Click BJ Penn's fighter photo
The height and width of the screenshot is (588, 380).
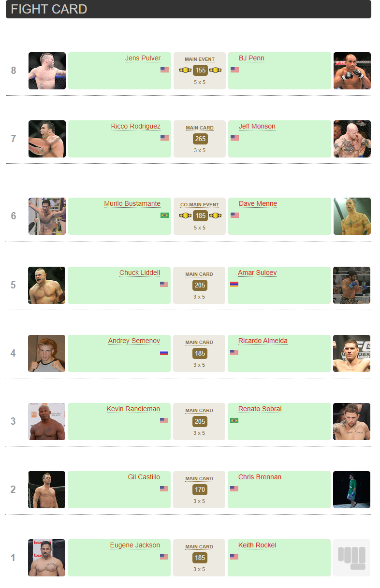352,71
